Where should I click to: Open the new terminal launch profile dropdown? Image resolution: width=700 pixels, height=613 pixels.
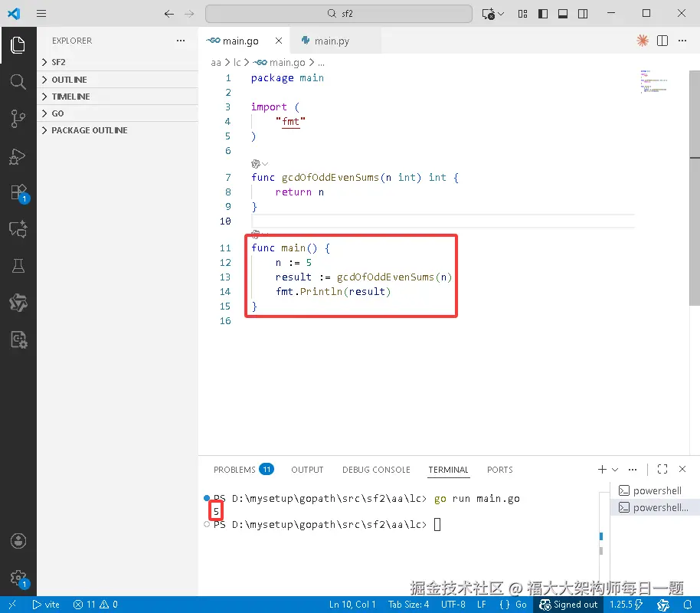pyautogui.click(x=615, y=470)
